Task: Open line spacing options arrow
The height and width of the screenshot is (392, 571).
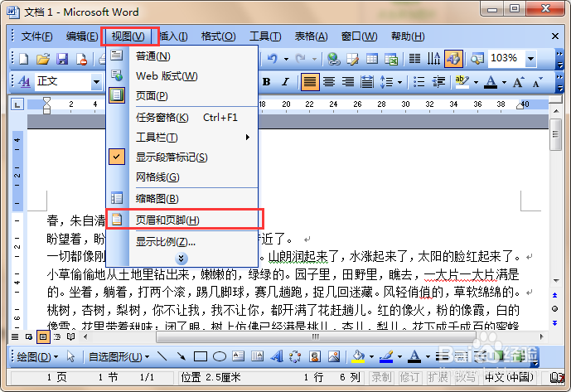Action: [x=399, y=82]
